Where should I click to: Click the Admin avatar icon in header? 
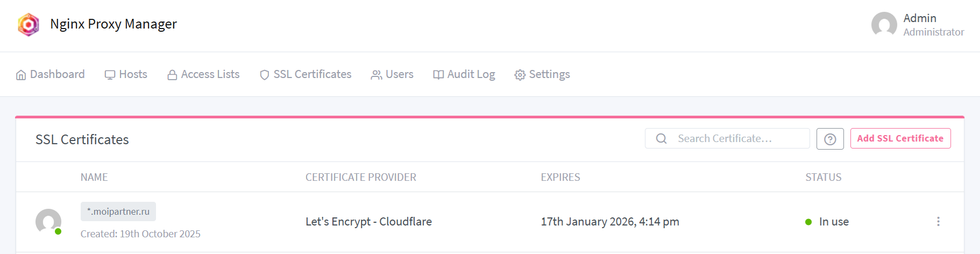click(x=884, y=25)
